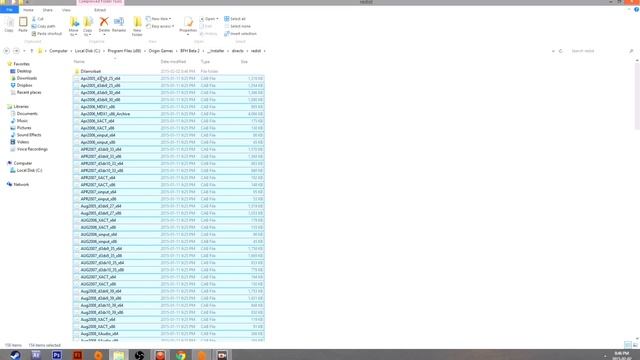Click the Compressed Folder Tools tab header
The width and height of the screenshot is (640, 360).
(100, 2)
